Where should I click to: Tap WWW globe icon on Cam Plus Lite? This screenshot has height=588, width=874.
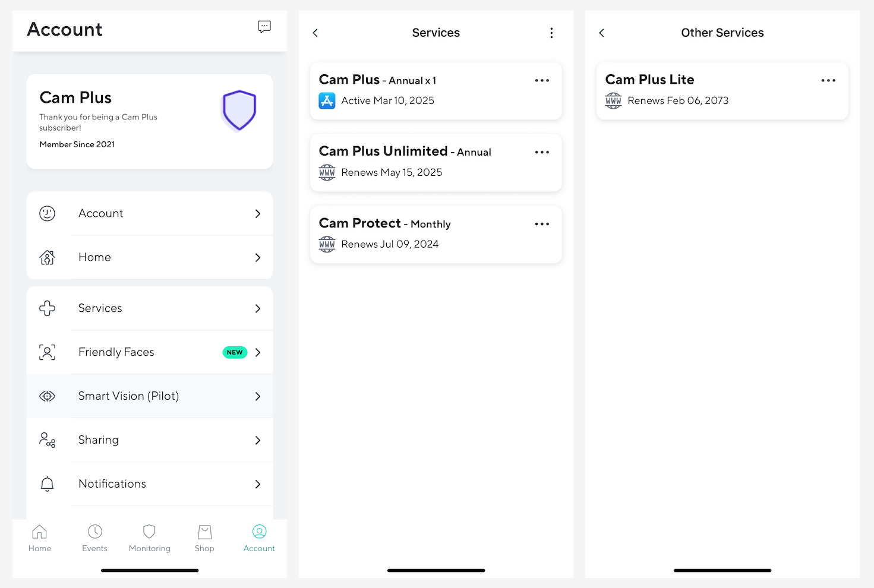(613, 101)
